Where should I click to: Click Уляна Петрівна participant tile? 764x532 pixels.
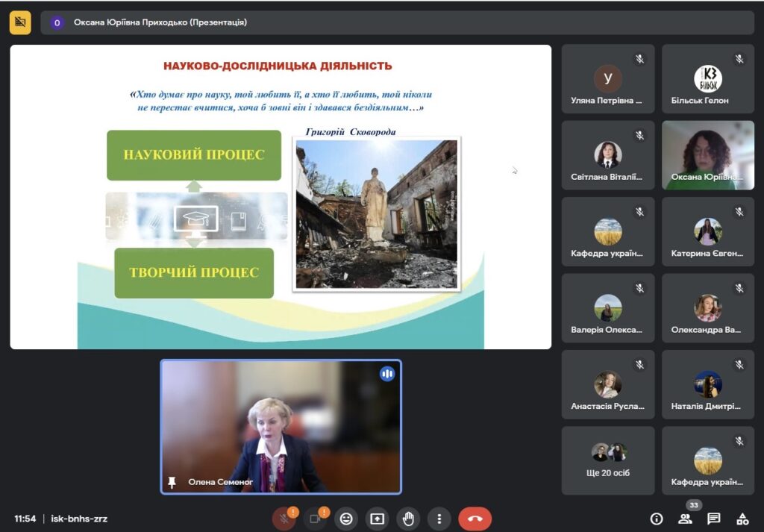pos(607,79)
